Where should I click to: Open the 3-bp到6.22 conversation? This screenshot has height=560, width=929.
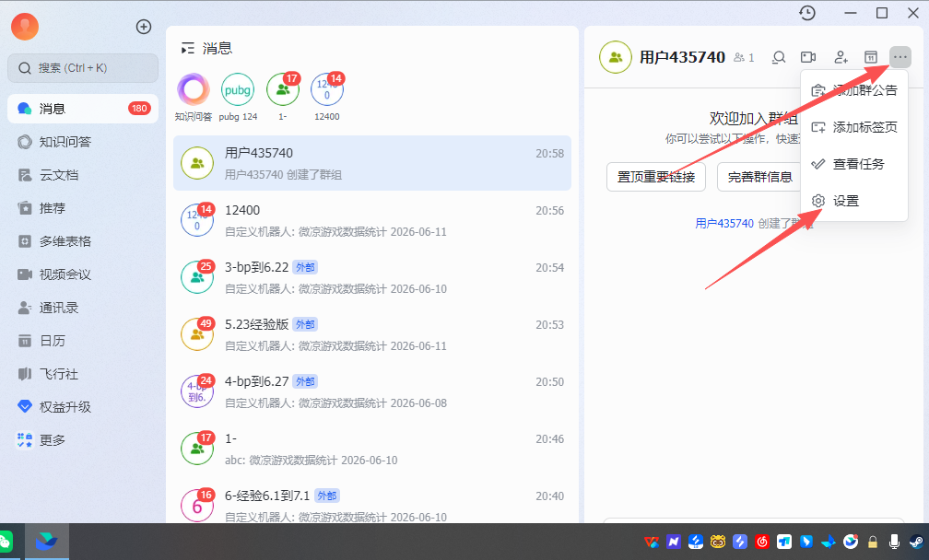(x=372, y=277)
